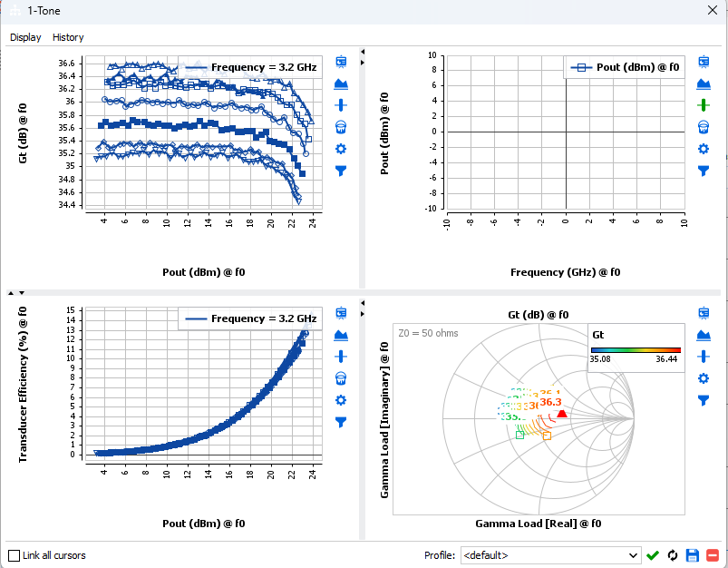
Task: Click filter funnel icon beside Transducer Efficiency plot
Action: 341,422
